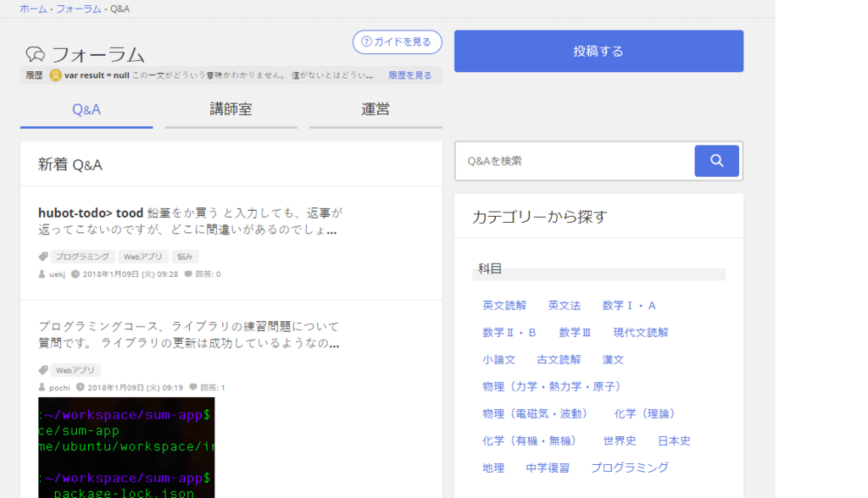Click the 投稿する button
868x498 pixels.
tap(598, 51)
